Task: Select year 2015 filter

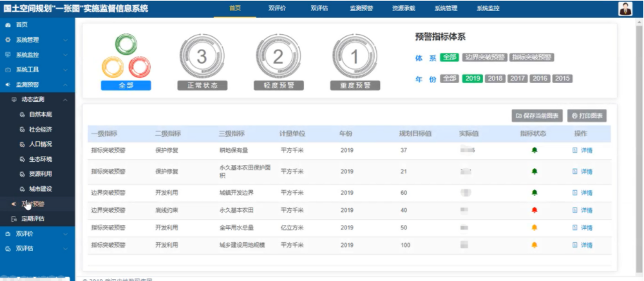Action: (562, 79)
